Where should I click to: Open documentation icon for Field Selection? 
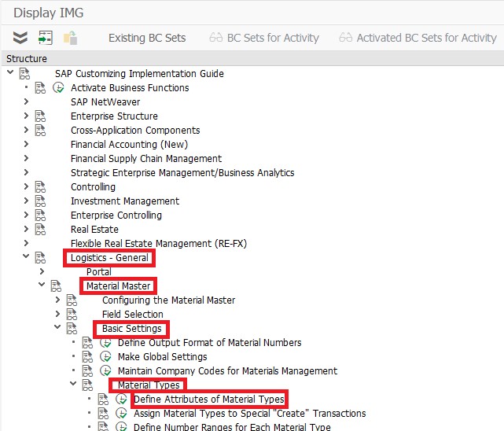pyautogui.click(x=72, y=315)
